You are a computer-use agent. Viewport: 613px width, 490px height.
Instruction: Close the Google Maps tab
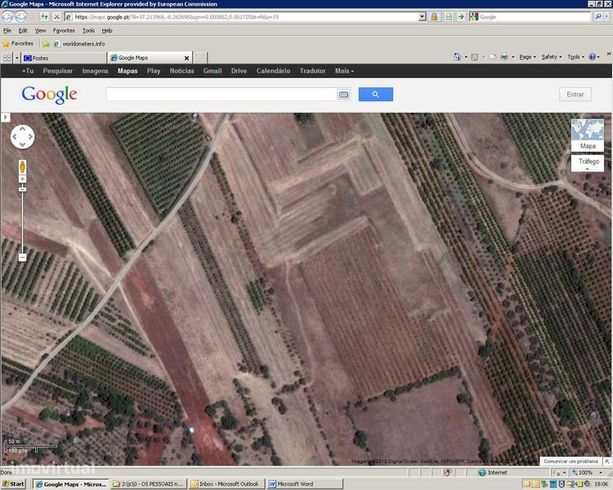tap(186, 58)
